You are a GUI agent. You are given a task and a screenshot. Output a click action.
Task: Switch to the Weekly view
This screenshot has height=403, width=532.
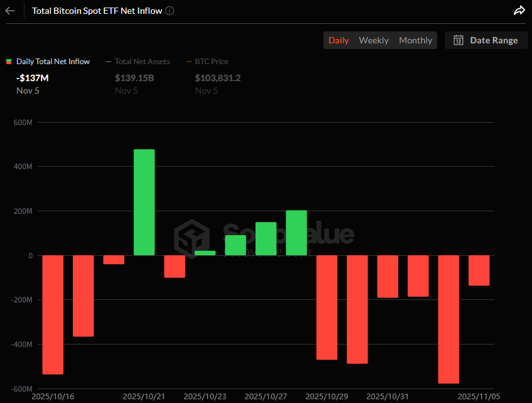point(374,40)
